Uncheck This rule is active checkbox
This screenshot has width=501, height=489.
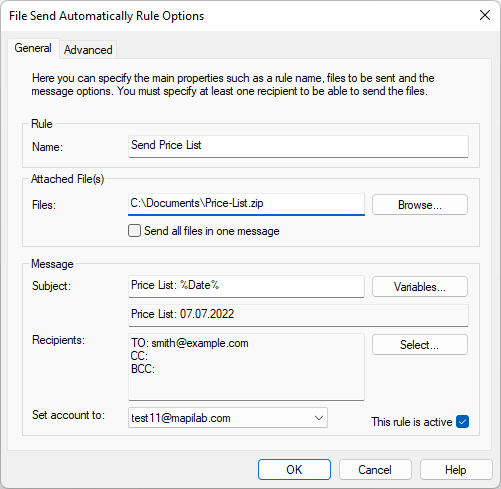pyautogui.click(x=463, y=422)
